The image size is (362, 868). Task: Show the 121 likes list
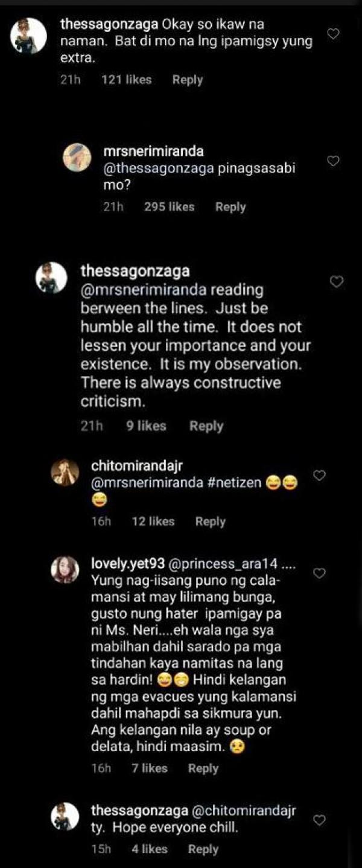[127, 80]
